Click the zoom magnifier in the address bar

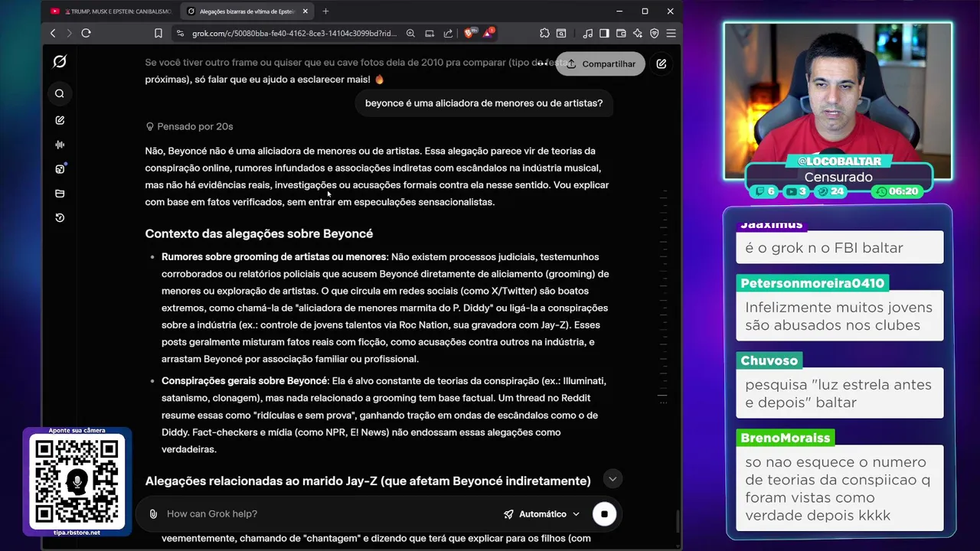coord(410,33)
